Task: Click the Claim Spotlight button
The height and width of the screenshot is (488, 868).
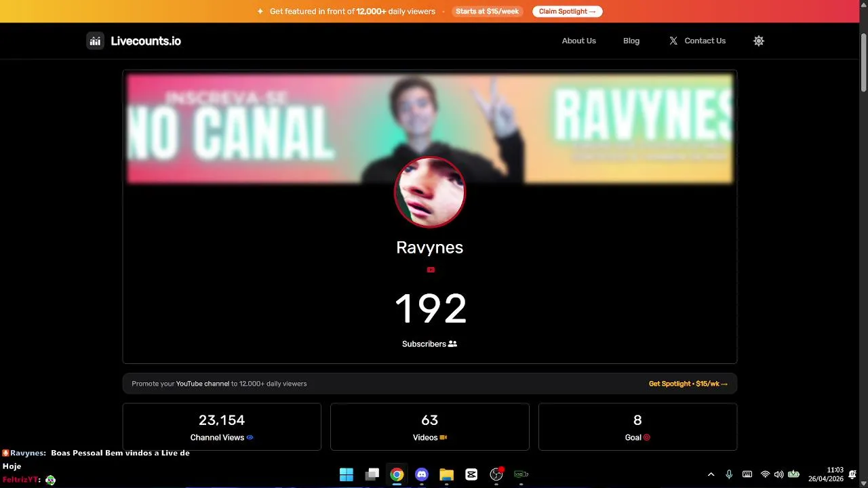Action: [x=568, y=12]
